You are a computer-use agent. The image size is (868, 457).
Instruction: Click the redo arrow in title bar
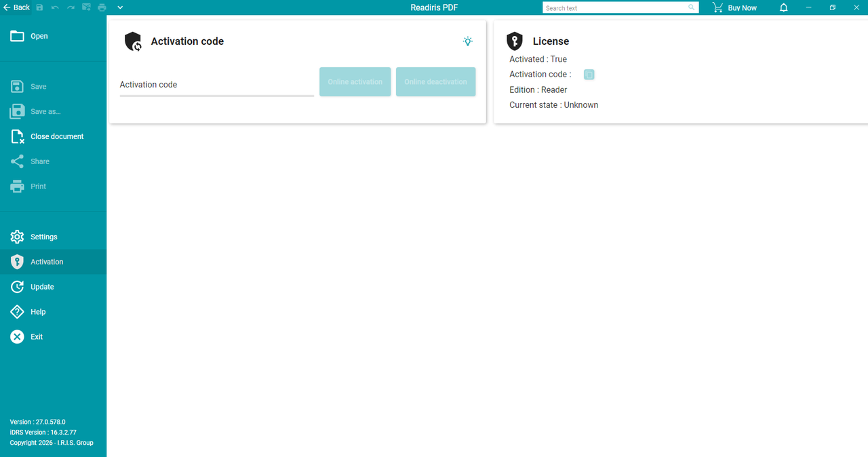[x=71, y=7]
